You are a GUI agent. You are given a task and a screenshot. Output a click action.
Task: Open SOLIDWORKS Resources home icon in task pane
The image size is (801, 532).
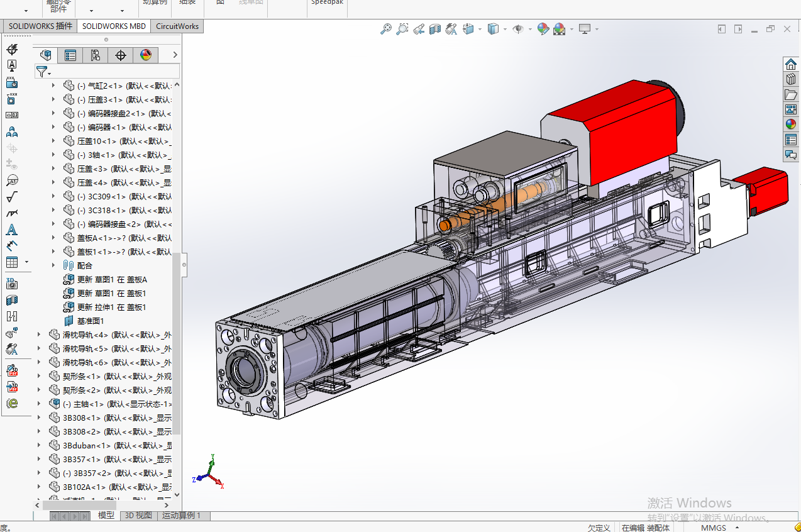[x=791, y=64]
